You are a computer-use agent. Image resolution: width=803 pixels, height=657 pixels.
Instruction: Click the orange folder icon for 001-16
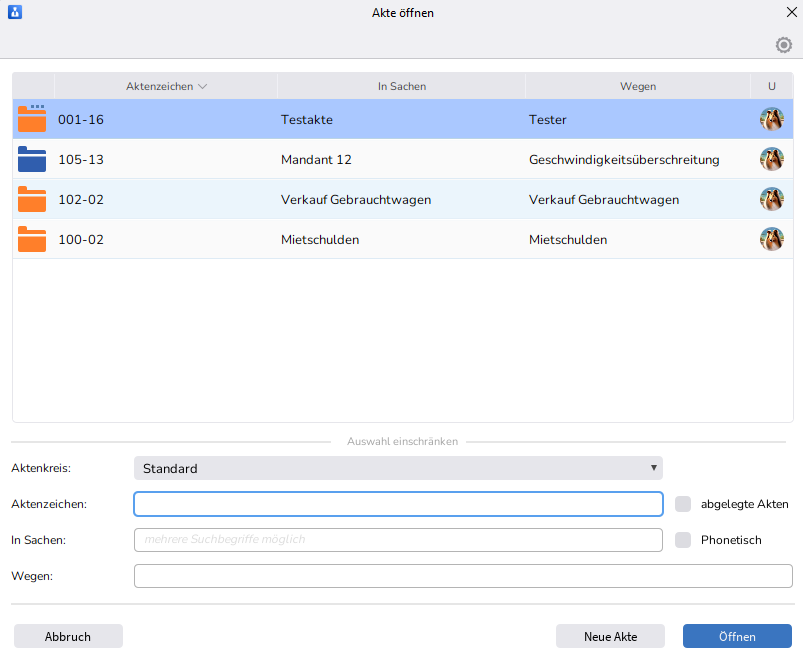tap(32, 119)
